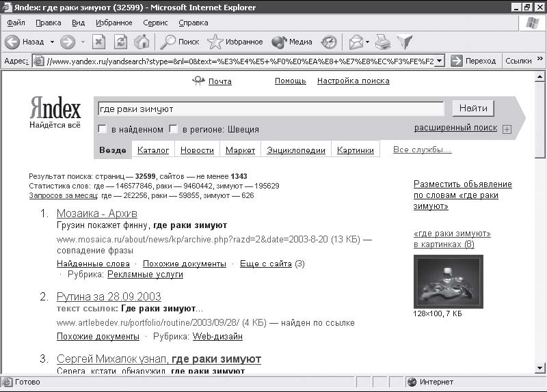Refresh the page with the toolbar icon
547x392 pixels.
pyautogui.click(x=120, y=42)
